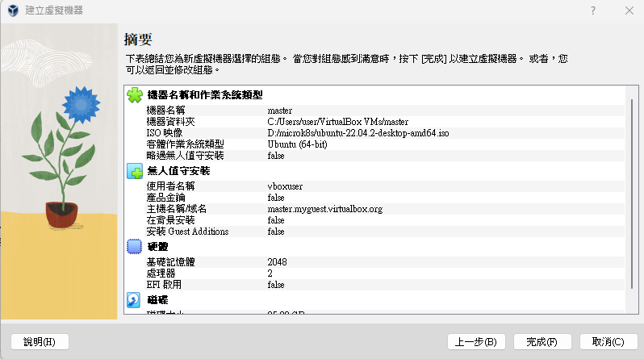Click the 說明(H) help button
The height and width of the screenshot is (359, 644).
[x=40, y=342]
